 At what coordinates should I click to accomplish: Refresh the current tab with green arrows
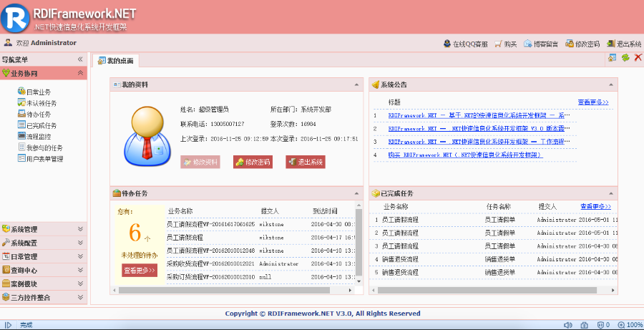625,58
